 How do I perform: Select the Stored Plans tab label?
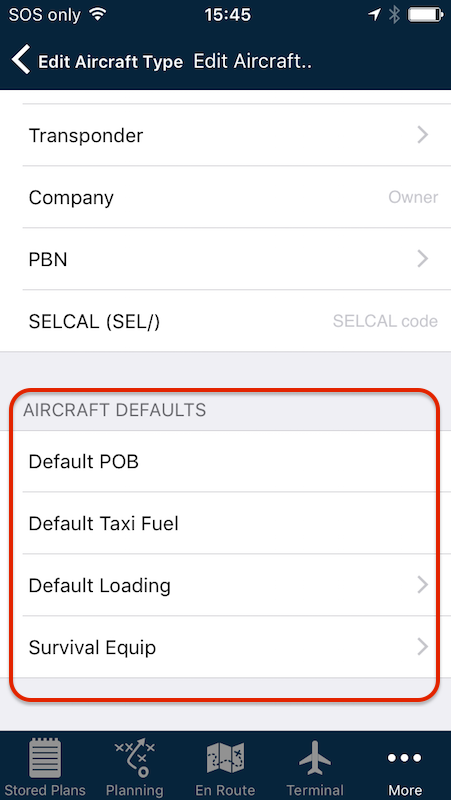point(45,790)
